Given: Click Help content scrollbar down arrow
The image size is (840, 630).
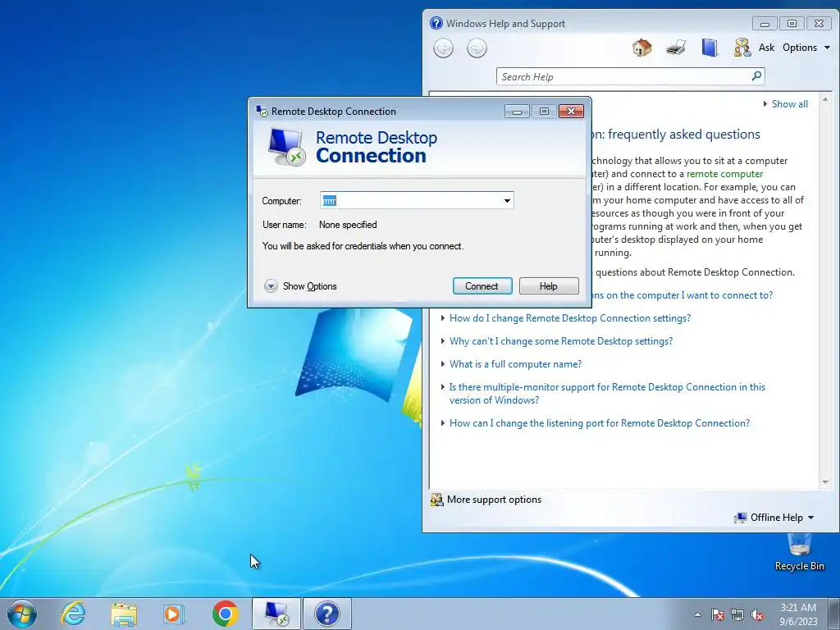Looking at the screenshot, I should click(825, 482).
